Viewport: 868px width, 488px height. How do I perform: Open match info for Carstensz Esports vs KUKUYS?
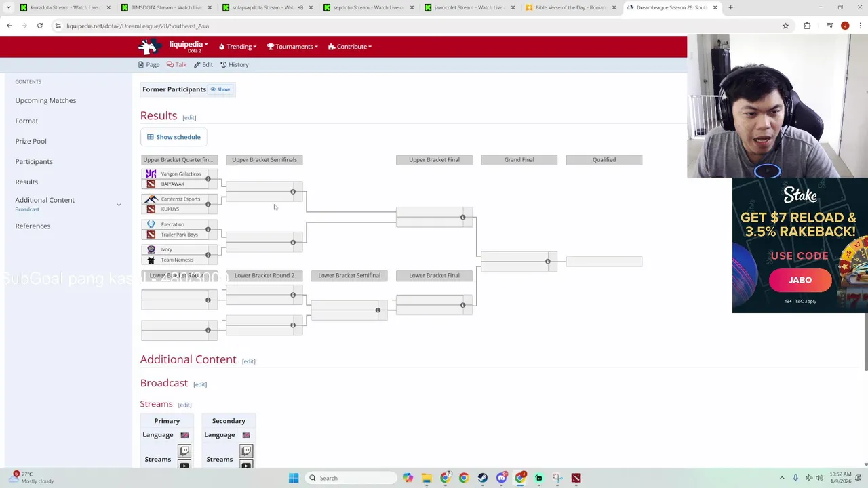[x=208, y=204]
